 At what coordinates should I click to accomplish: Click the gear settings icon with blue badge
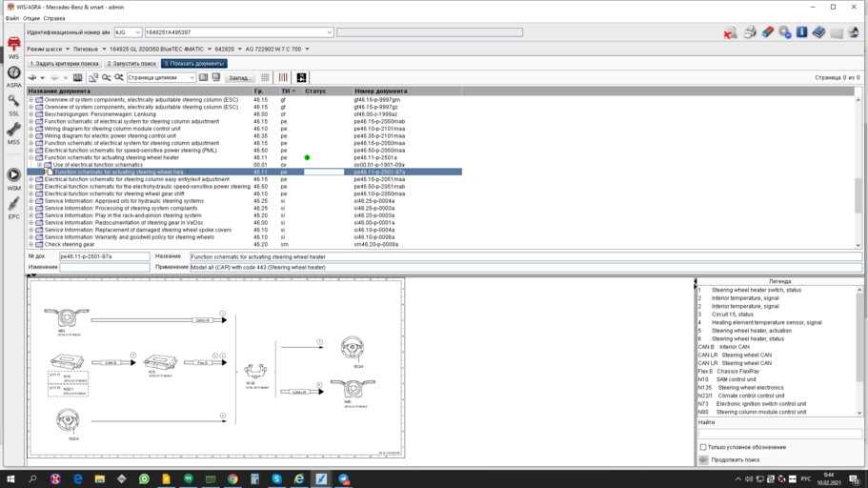point(784,32)
